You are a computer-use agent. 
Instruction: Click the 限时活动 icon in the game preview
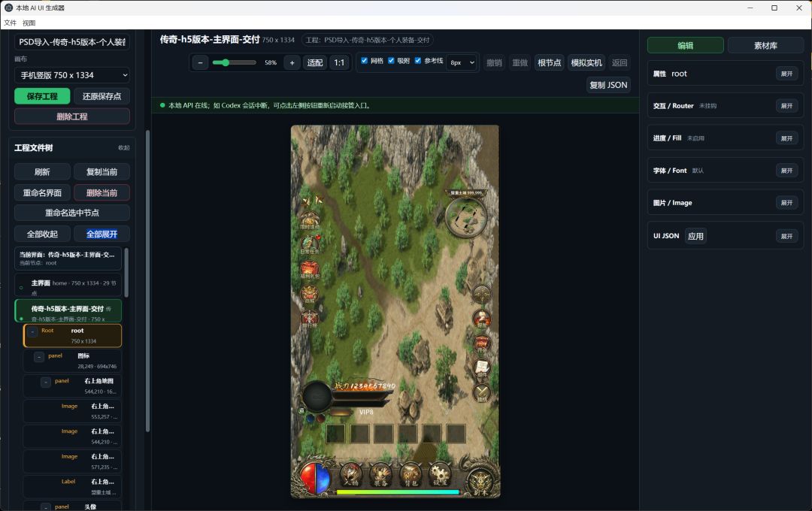tap(310, 219)
